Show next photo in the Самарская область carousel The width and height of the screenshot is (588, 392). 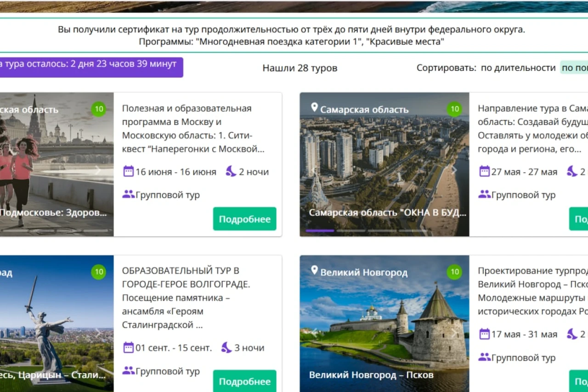tap(454, 170)
